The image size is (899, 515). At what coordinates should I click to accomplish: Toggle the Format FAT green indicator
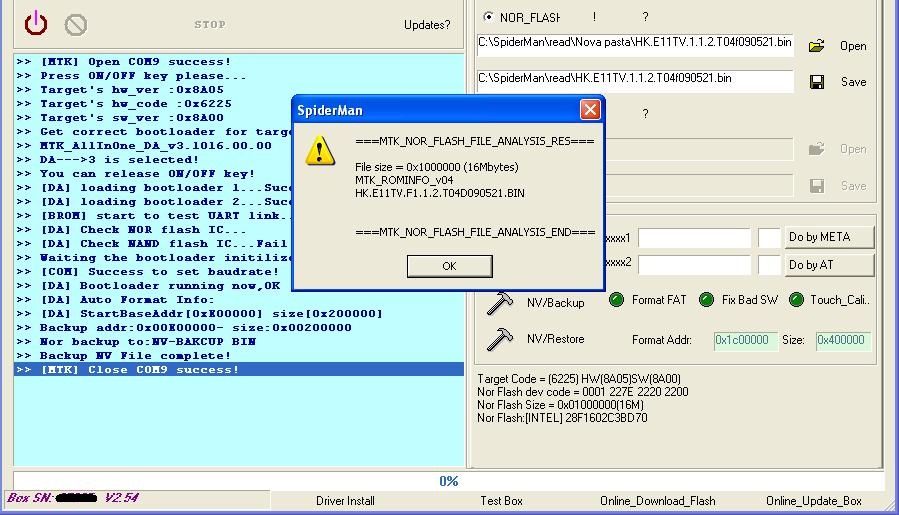[x=616, y=299]
